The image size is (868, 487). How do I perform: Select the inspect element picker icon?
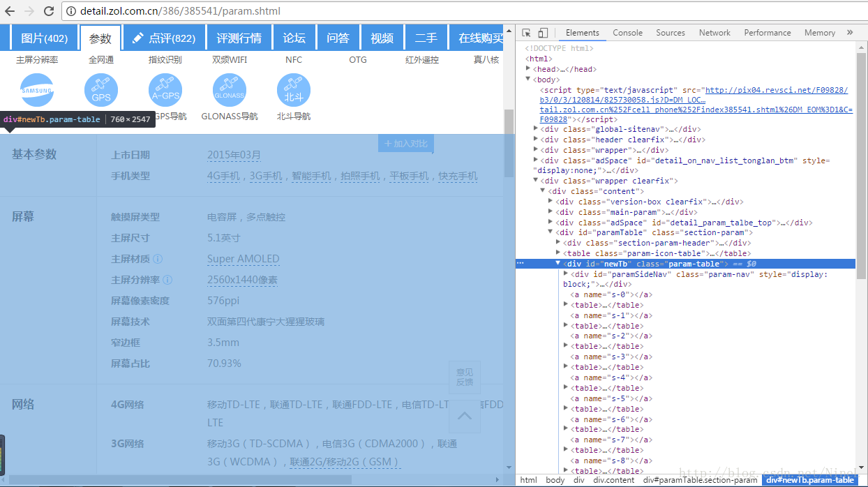526,33
